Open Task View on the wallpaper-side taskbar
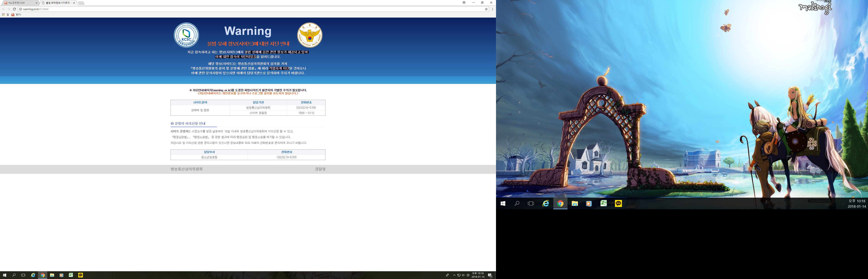This screenshot has width=868, height=279. [531, 203]
